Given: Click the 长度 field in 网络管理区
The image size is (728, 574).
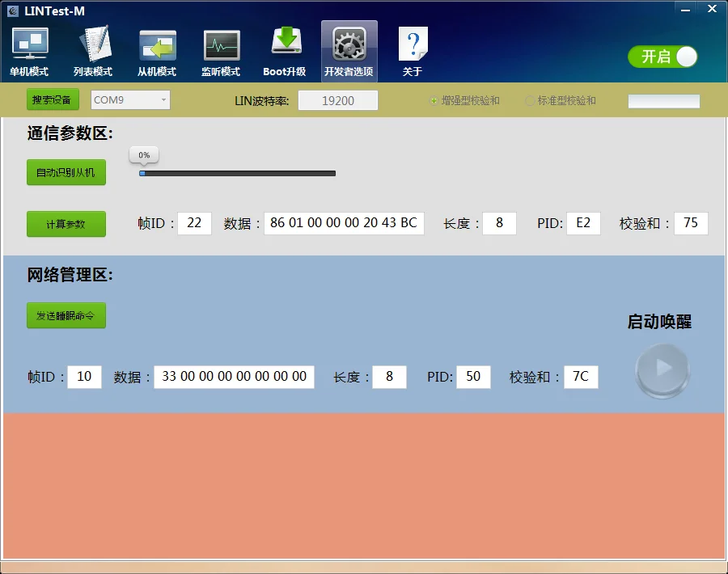Looking at the screenshot, I should (390, 377).
